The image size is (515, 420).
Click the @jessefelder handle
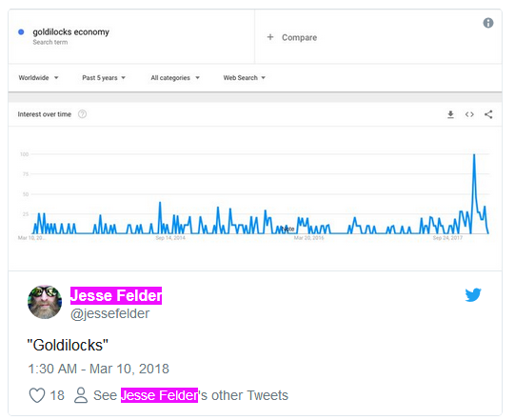click(110, 313)
